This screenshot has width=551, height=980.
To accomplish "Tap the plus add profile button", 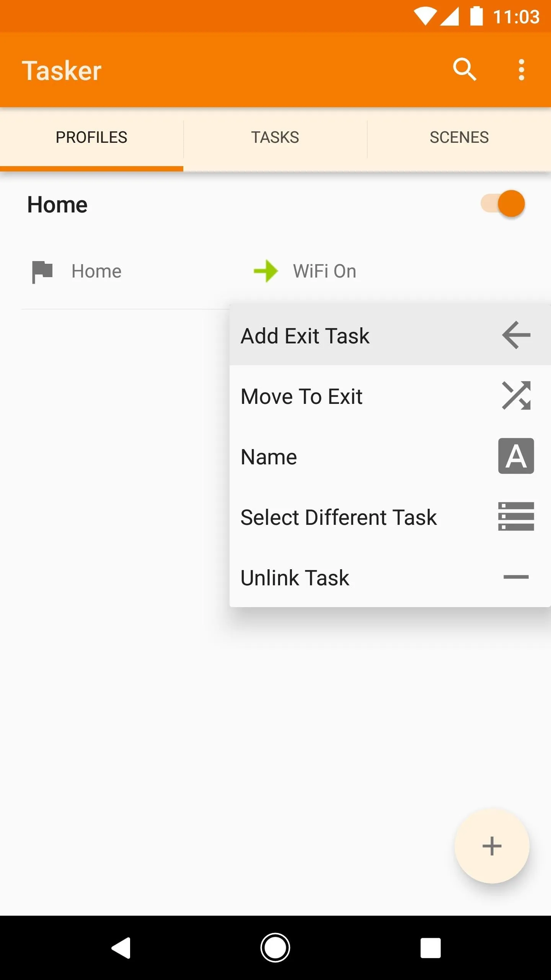I will [492, 846].
